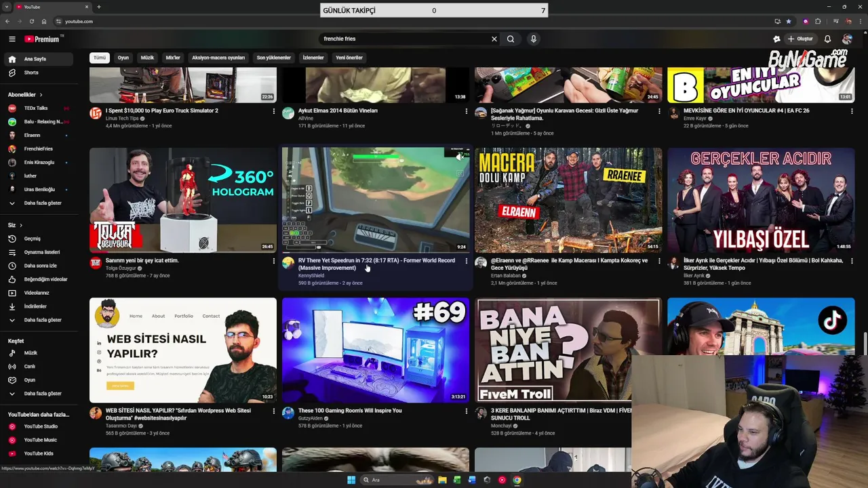Open YouTube Studio link
The width and height of the screenshot is (868, 488).
pyautogui.click(x=38, y=426)
